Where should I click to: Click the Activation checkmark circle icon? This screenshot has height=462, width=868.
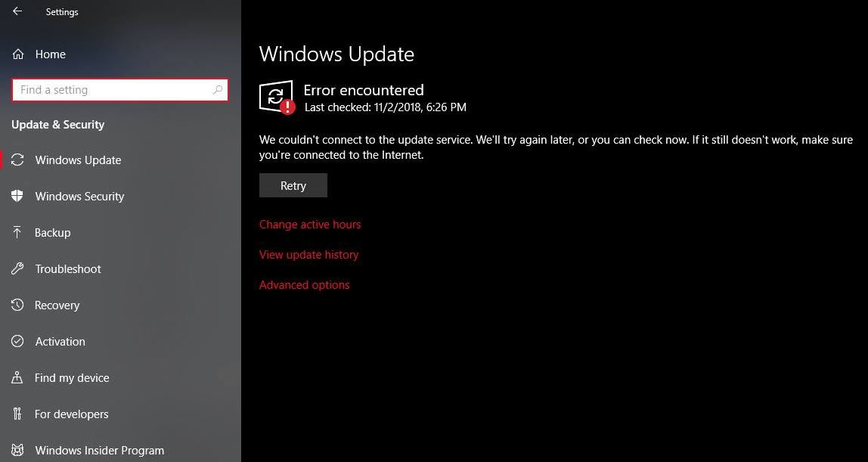pos(17,341)
